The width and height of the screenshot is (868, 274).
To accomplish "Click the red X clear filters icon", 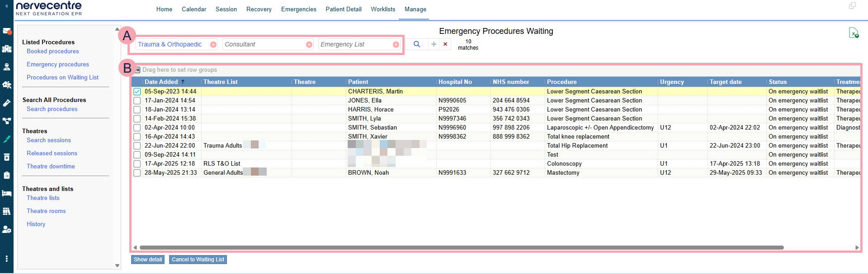I will click(x=445, y=44).
